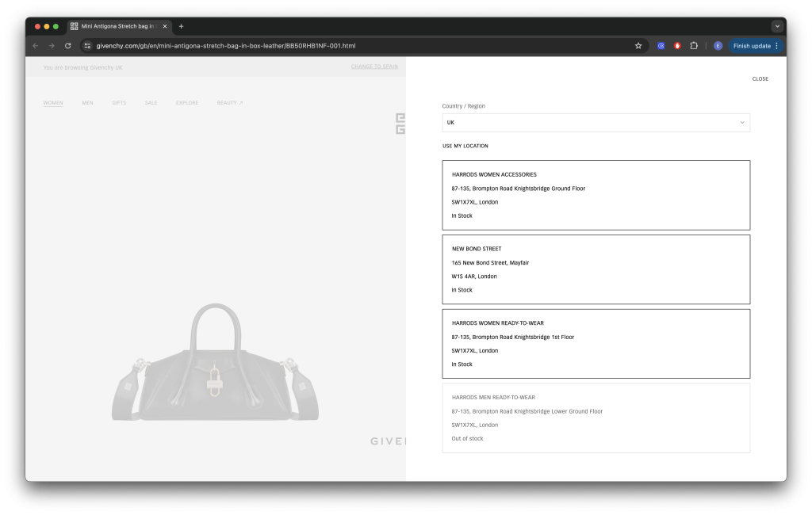The height and width of the screenshot is (515, 812).
Task: Open the Country / Region dropdown showing UK
Action: click(x=596, y=123)
